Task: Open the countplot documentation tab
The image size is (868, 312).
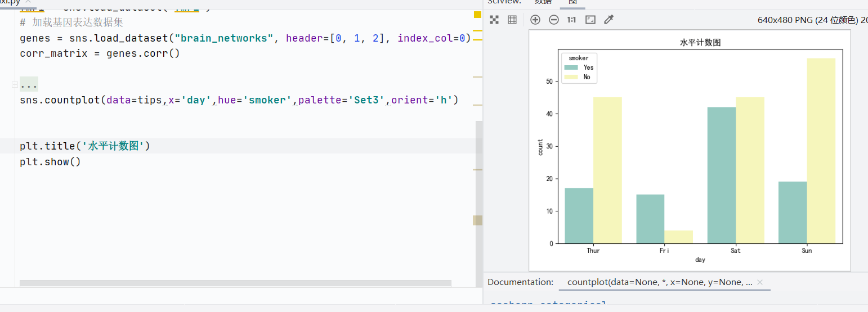Action: click(660, 282)
